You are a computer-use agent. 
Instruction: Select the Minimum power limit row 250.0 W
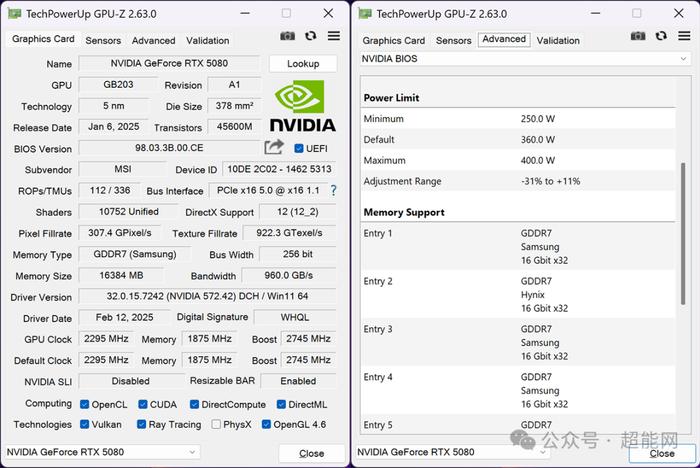[x=518, y=119]
